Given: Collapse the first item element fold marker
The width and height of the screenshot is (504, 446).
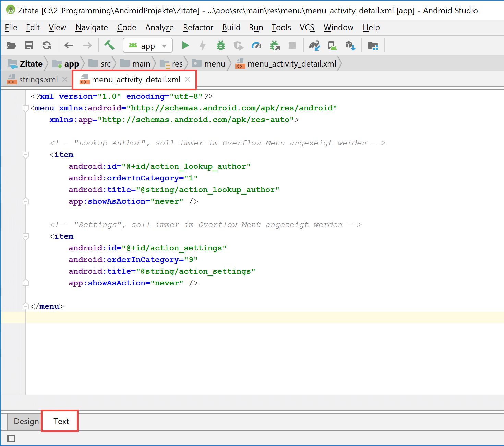Looking at the screenshot, I should click(25, 155).
